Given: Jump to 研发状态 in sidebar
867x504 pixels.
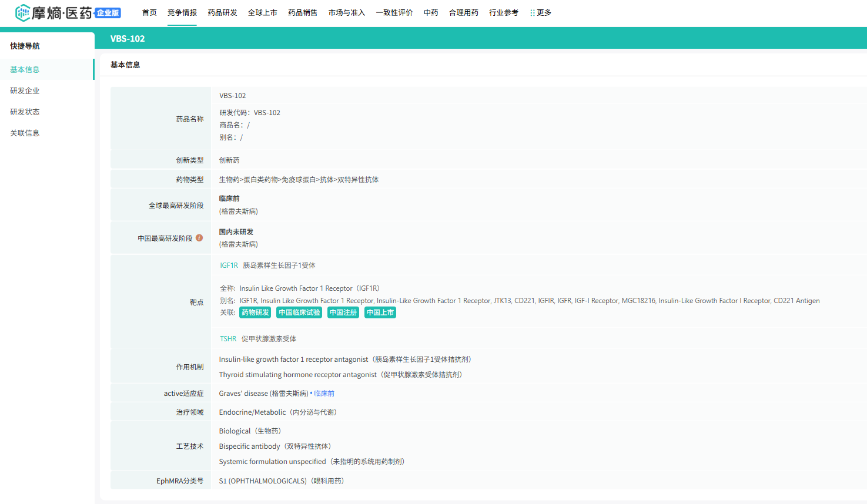Looking at the screenshot, I should coord(25,112).
